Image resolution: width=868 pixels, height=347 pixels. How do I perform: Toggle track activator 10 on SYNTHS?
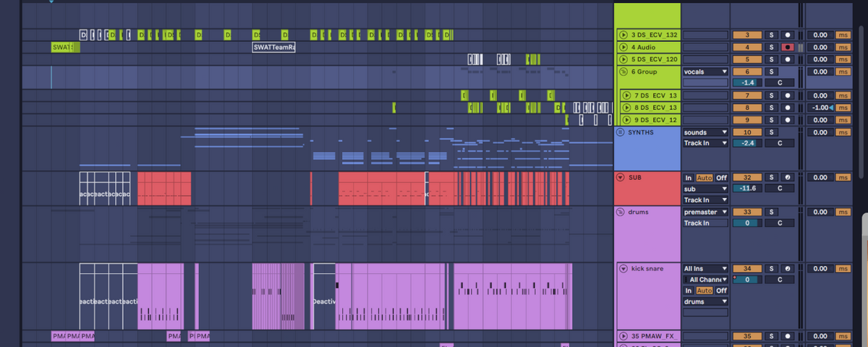tap(747, 132)
